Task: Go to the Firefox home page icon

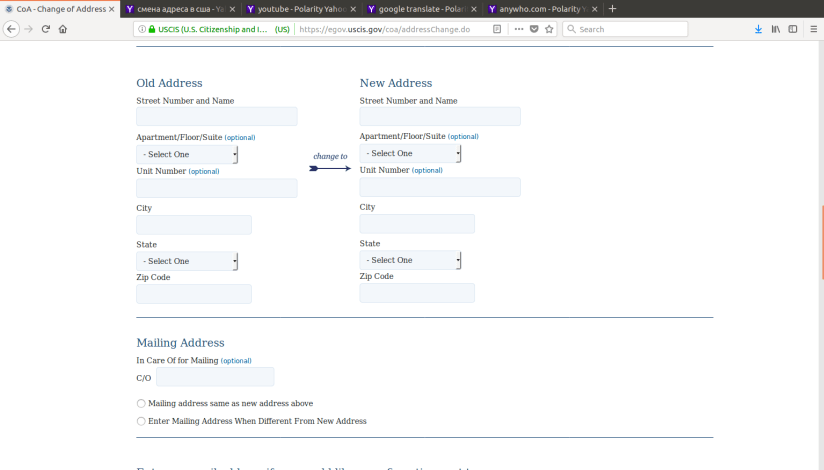Action: click(63, 29)
